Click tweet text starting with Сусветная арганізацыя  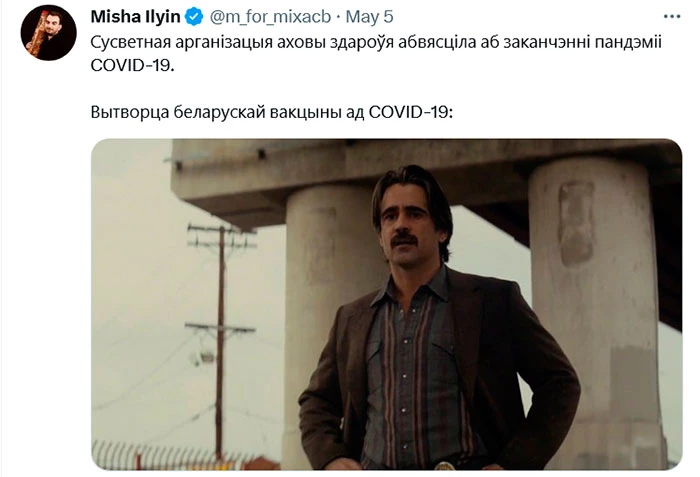(x=376, y=54)
